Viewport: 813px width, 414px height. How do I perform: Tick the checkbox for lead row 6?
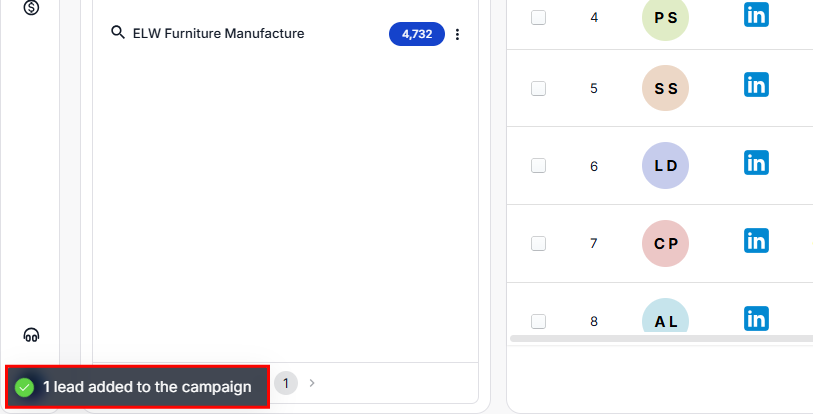(x=539, y=165)
